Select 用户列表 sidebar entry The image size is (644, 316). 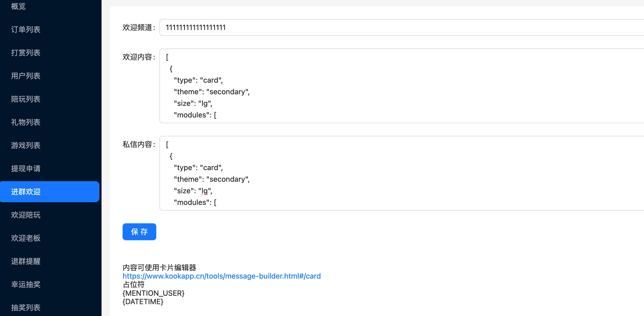(x=26, y=76)
